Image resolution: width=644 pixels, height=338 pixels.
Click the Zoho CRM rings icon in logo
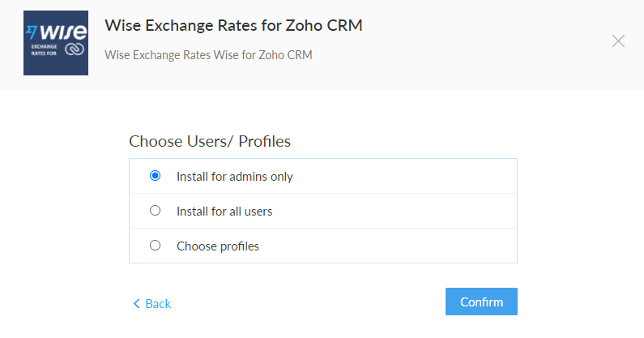click(75, 49)
